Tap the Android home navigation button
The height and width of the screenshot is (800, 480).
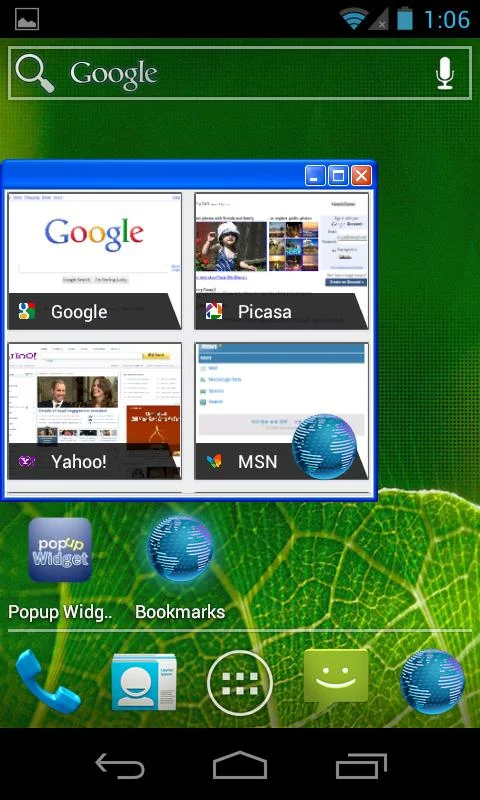point(240,765)
